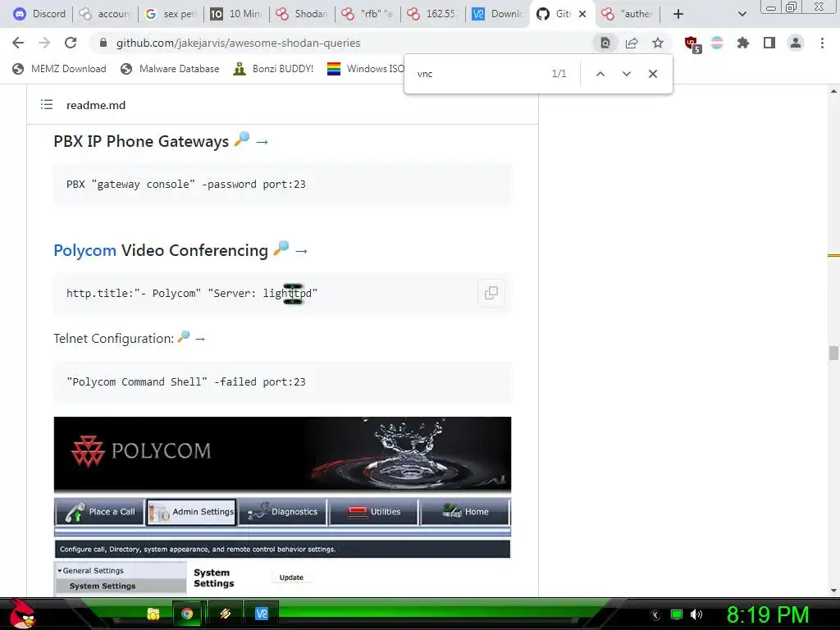This screenshot has width=840, height=630.
Task: Switch to the Shodan tab
Action: [x=302, y=14]
